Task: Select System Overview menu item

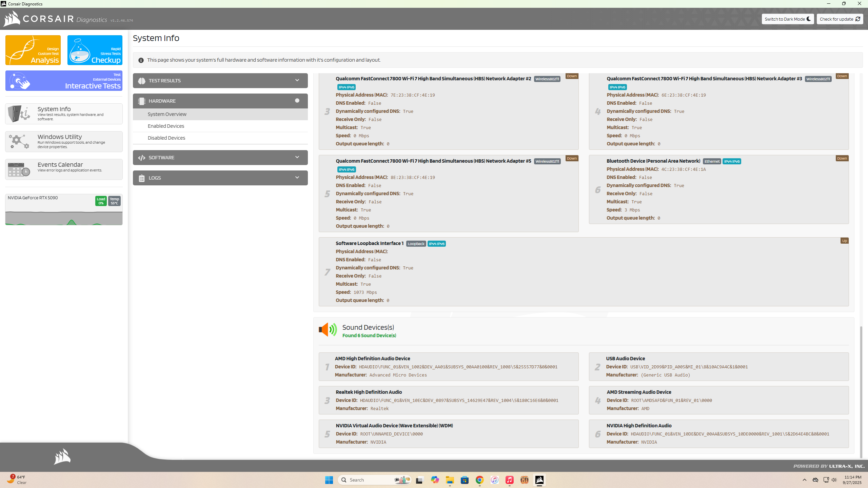Action: point(167,114)
